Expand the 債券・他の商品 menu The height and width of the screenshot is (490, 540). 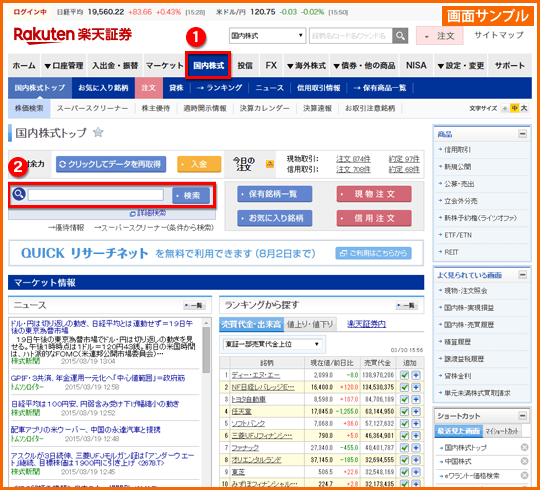point(364,65)
